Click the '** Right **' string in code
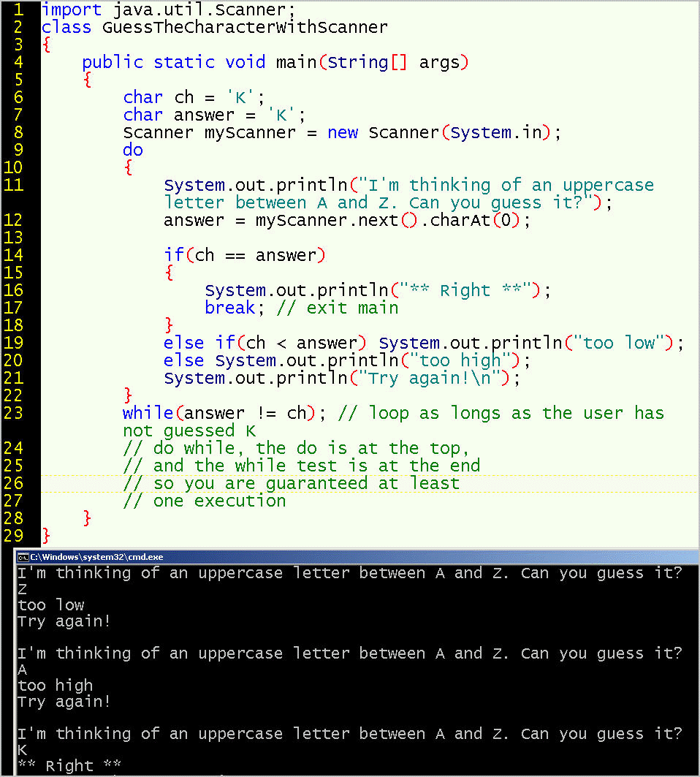The width and height of the screenshot is (700, 777). pyautogui.click(x=465, y=290)
